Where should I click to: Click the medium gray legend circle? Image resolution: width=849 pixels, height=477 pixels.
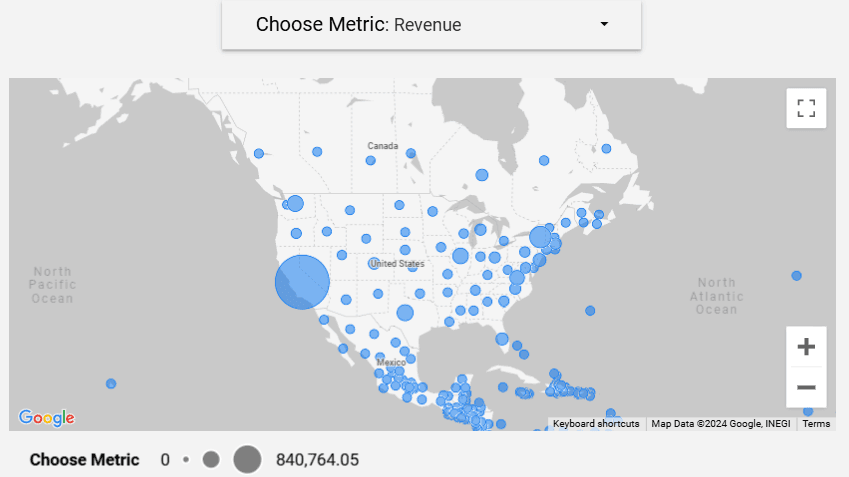(x=211, y=460)
